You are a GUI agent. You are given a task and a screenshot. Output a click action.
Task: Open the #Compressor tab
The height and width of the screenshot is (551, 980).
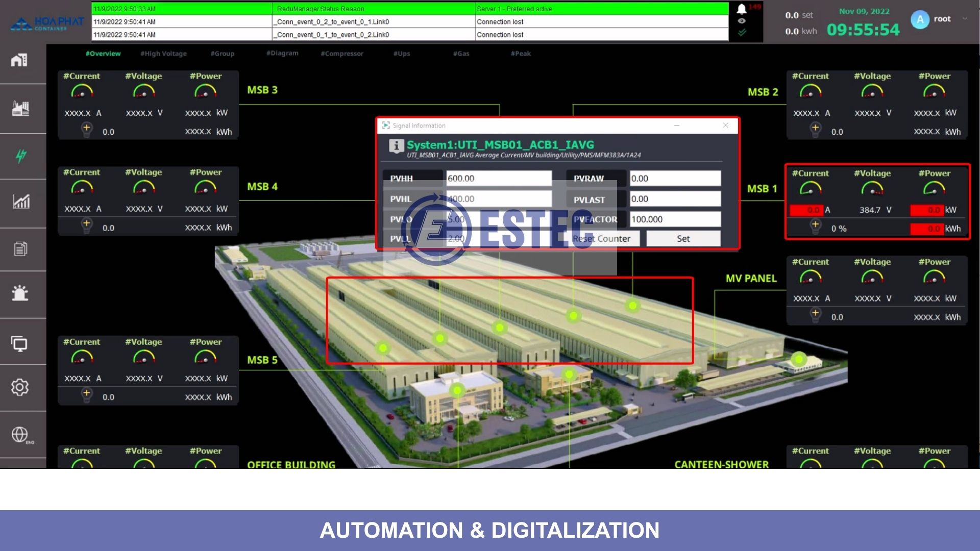[x=342, y=54]
